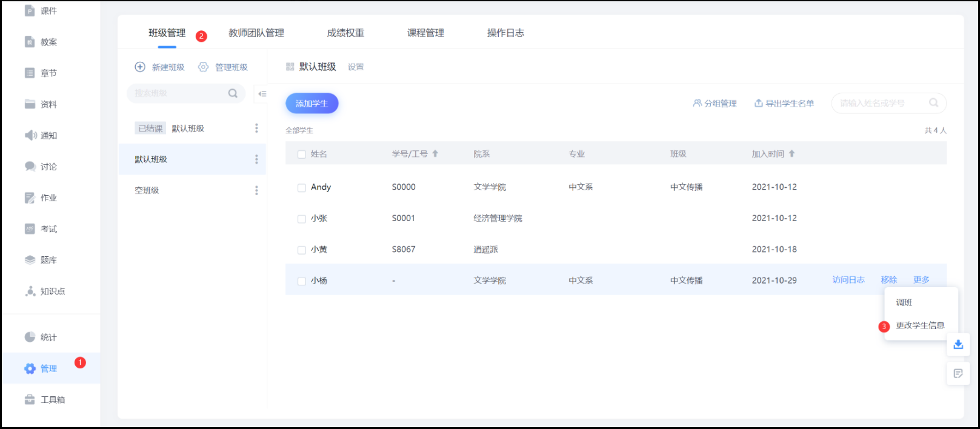980x429 pixels.
Task: Sort by 加入时间 column arrow
Action: [792, 154]
